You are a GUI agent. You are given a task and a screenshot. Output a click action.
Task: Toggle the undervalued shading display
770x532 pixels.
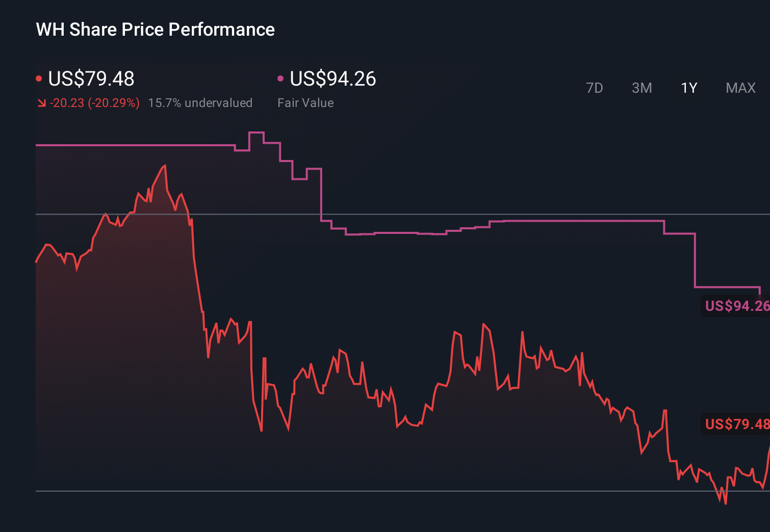pos(200,102)
